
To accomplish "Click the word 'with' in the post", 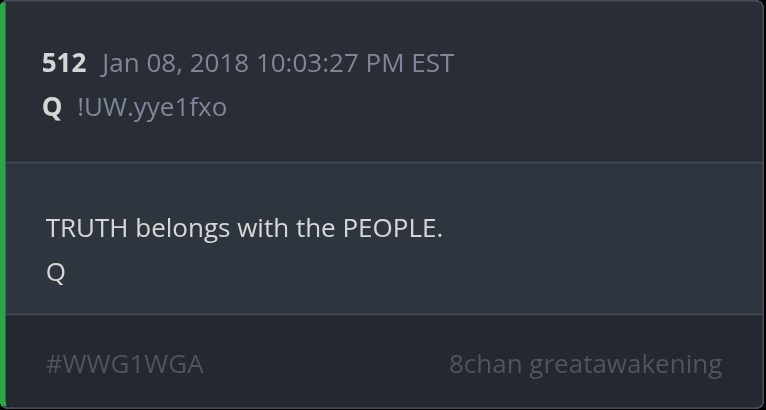I will [263, 228].
